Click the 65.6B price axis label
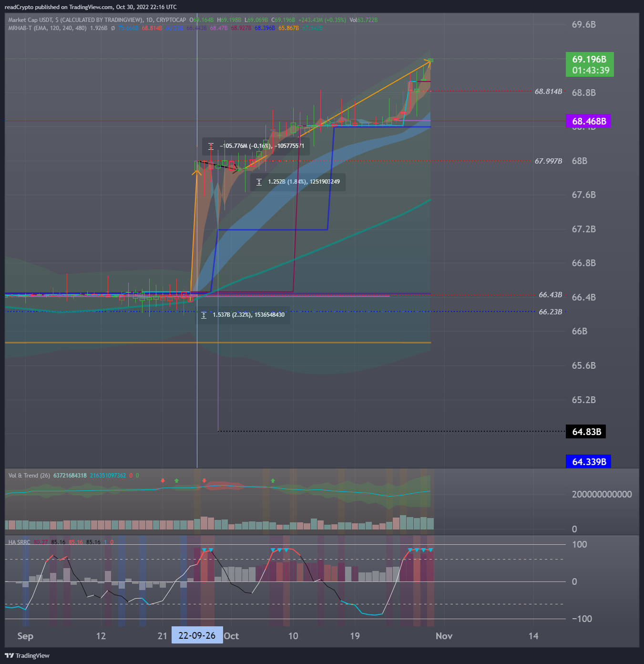Image resolution: width=644 pixels, height=664 pixels. (x=584, y=365)
